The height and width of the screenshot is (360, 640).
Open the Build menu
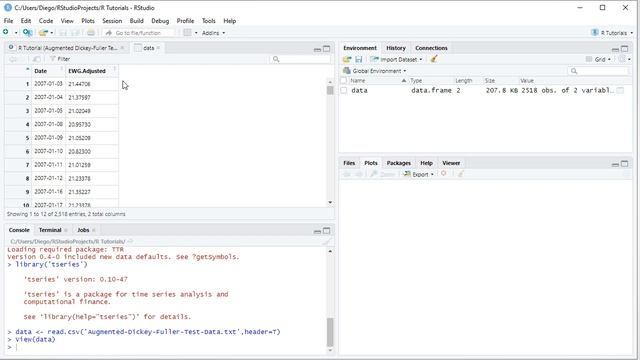pos(136,21)
